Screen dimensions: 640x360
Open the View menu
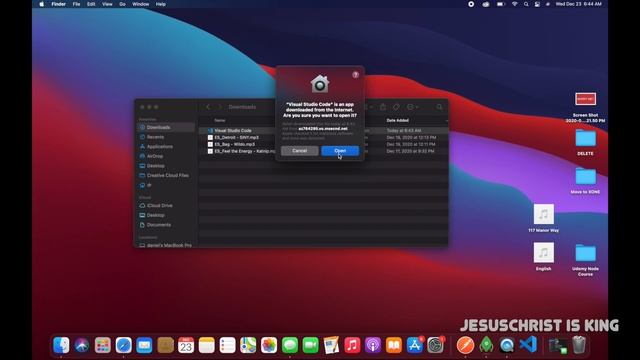click(x=107, y=4)
